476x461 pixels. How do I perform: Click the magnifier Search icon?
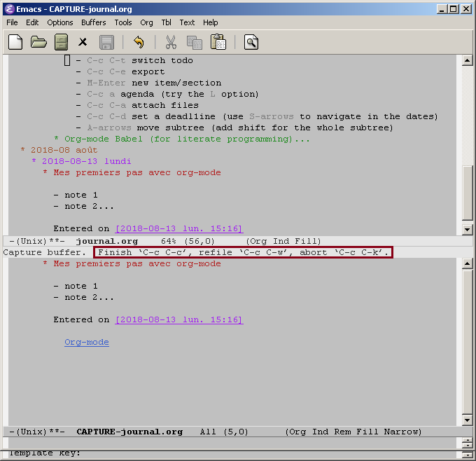pos(251,43)
